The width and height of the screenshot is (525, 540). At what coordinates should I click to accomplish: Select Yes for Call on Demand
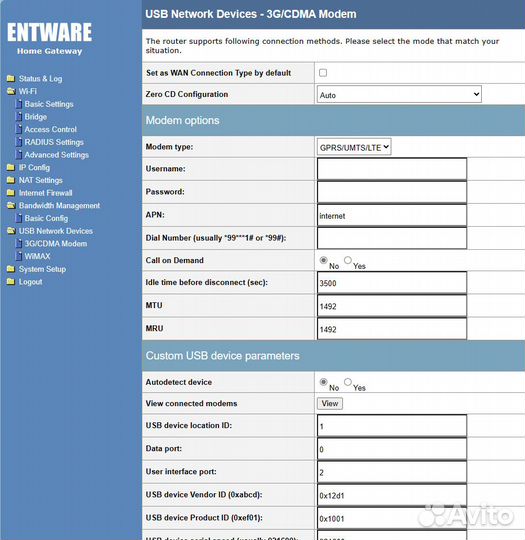coord(348,260)
